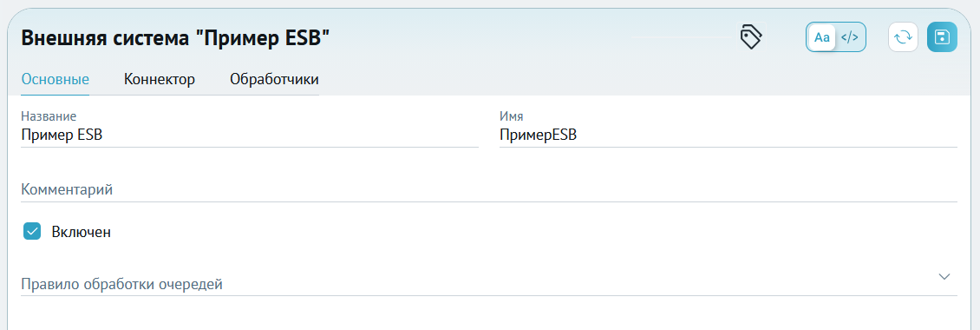Open the Коннектор tab
The height and width of the screenshot is (330, 980).
pyautogui.click(x=160, y=80)
